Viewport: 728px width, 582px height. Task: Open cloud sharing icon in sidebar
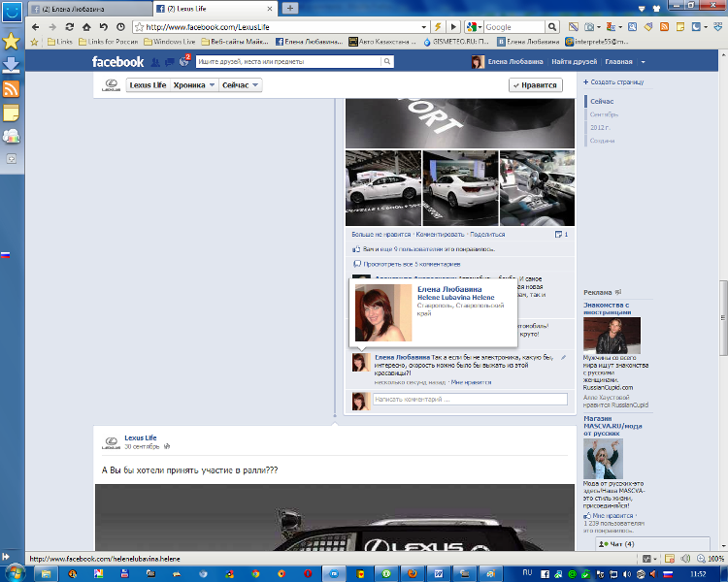click(x=11, y=136)
